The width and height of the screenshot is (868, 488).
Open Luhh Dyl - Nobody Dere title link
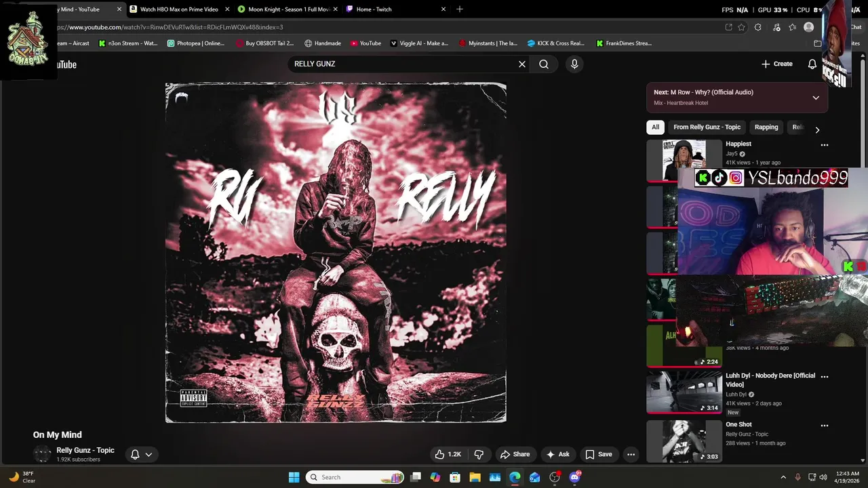pyautogui.click(x=770, y=380)
